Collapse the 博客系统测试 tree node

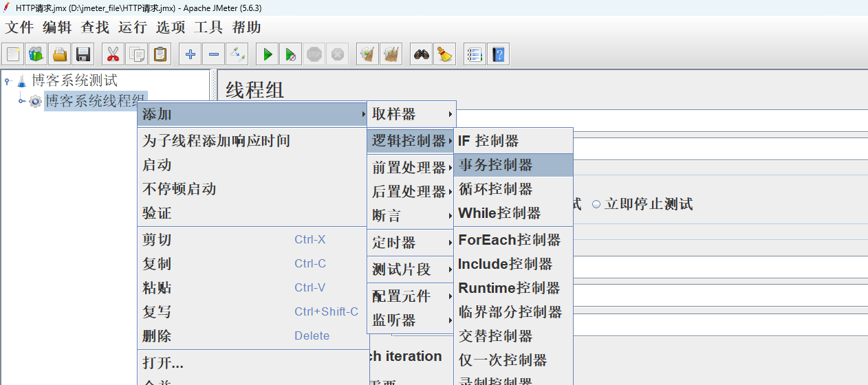click(x=8, y=81)
